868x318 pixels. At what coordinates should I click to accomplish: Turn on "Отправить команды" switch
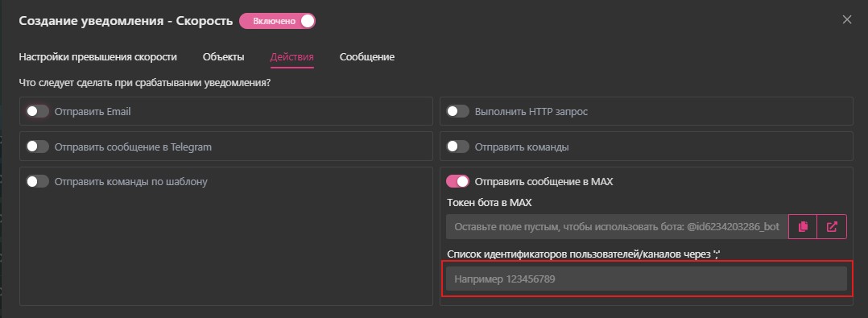coord(458,147)
